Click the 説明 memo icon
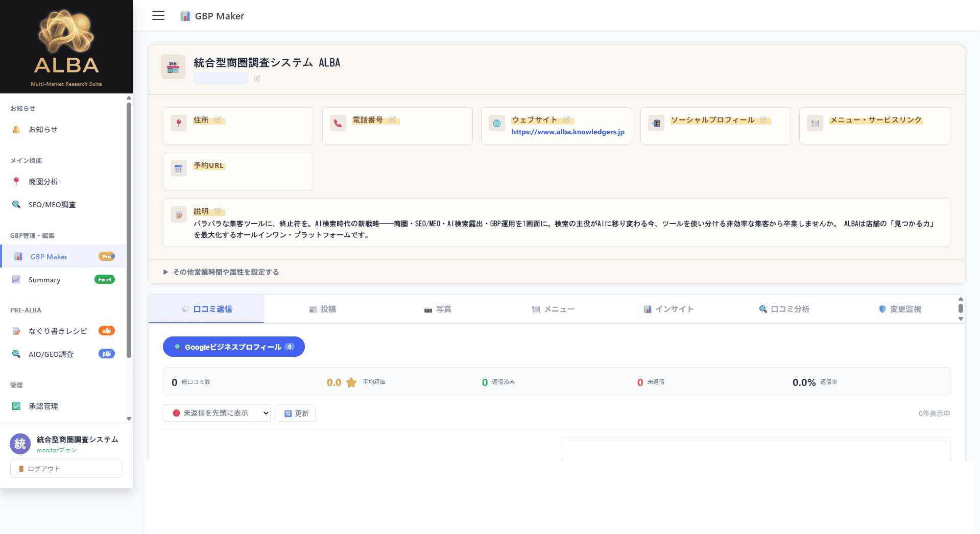This screenshot has width=980, height=534. [x=179, y=214]
